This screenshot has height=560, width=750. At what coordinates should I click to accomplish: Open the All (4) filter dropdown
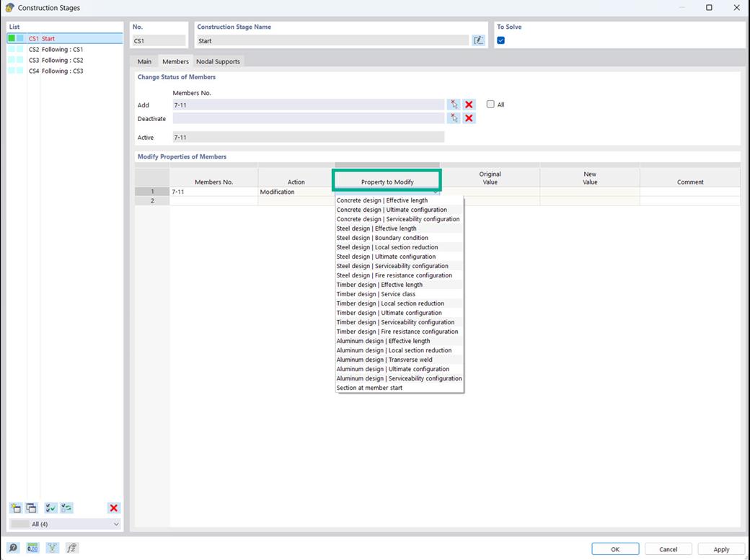(x=65, y=524)
